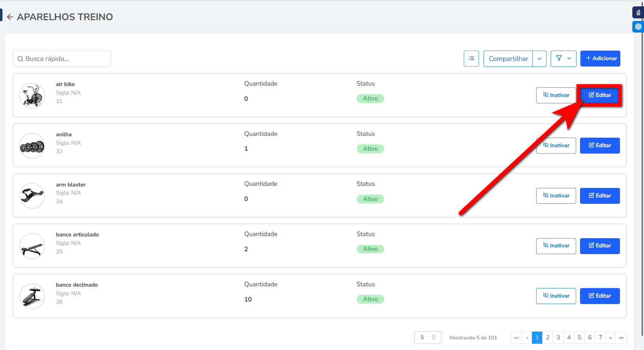Screen dimensions: 644x350
Task: Open the air bike thumbnail image
Action: tap(32, 96)
